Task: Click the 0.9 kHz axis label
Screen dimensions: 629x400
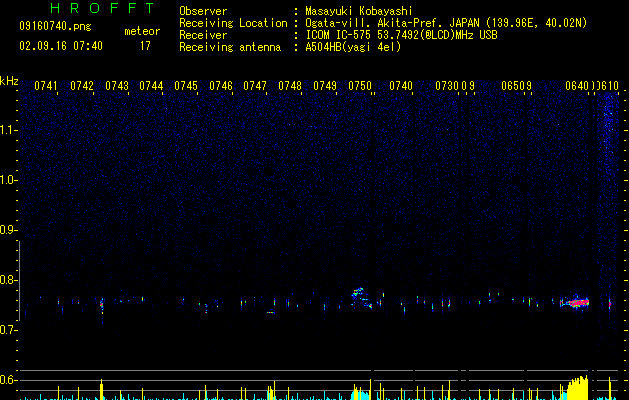Action: pyautogui.click(x=9, y=230)
